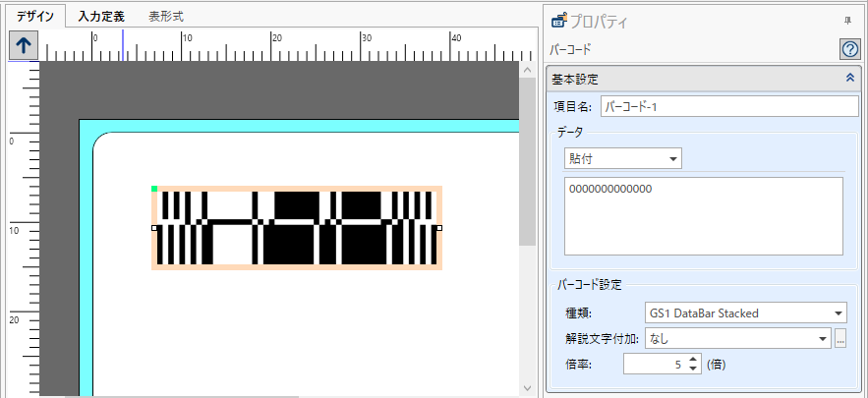The height and width of the screenshot is (398, 868).
Task: Click the left-edge resize handle of the barcode
Action: tap(154, 228)
